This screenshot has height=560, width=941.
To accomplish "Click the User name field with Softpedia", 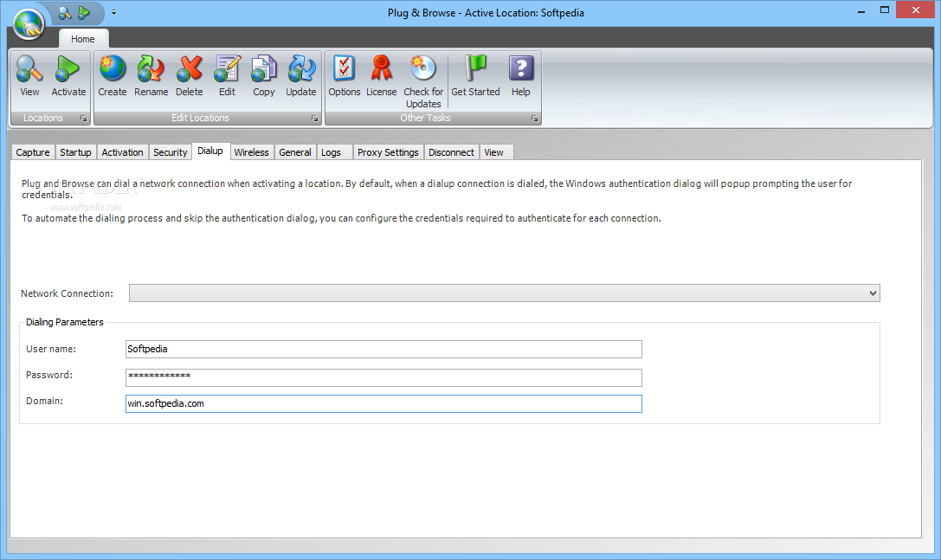I will point(383,350).
